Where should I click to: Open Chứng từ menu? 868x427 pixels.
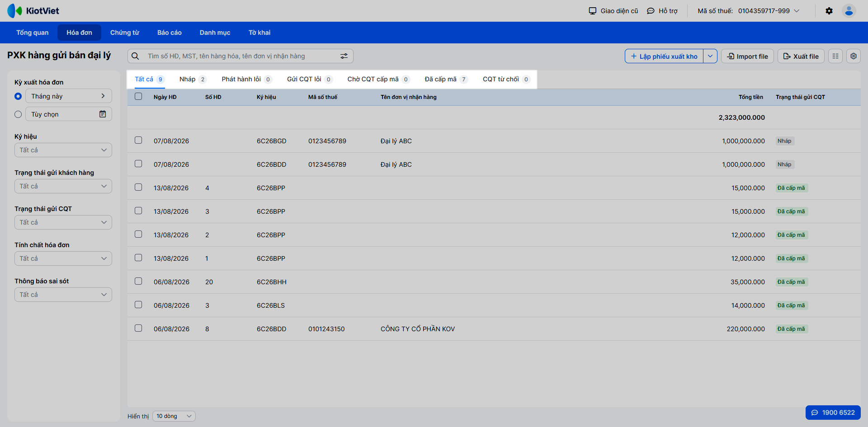coord(125,33)
